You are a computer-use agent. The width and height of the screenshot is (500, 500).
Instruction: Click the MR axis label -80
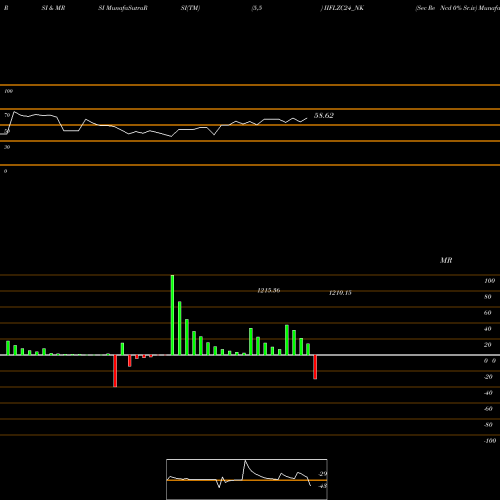click(x=488, y=425)
